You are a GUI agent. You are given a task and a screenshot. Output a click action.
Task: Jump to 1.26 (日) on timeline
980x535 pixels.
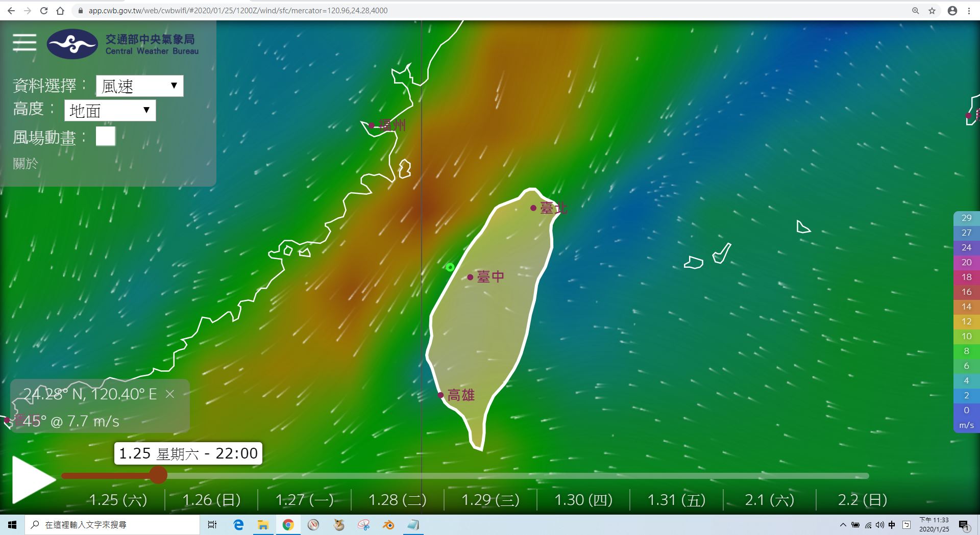point(211,500)
